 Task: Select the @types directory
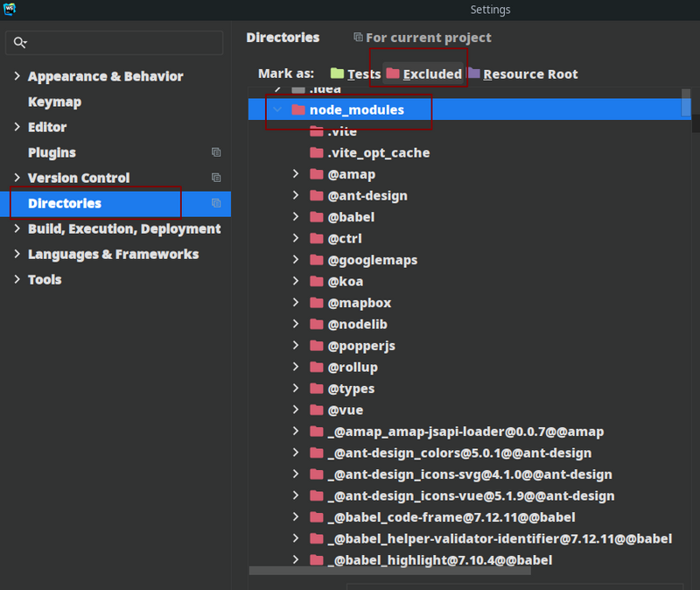click(351, 389)
